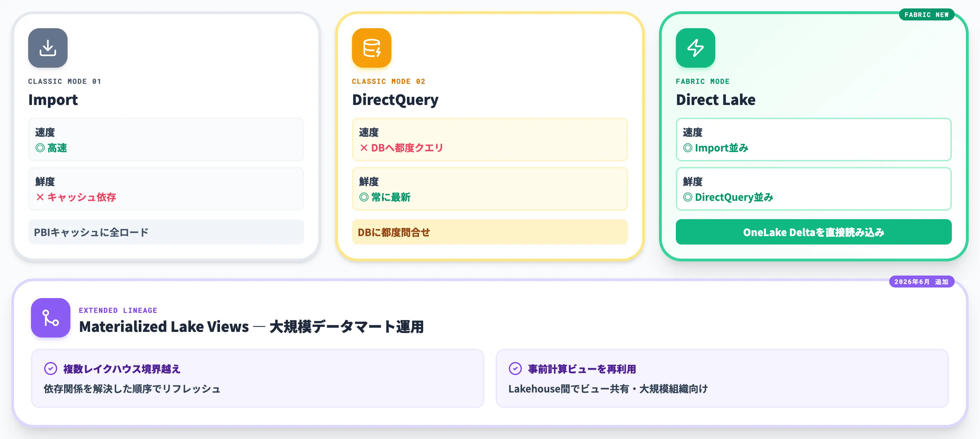Click Lakehouse間でビュー共有・大規模組織向け text
980x439 pixels.
[608, 389]
